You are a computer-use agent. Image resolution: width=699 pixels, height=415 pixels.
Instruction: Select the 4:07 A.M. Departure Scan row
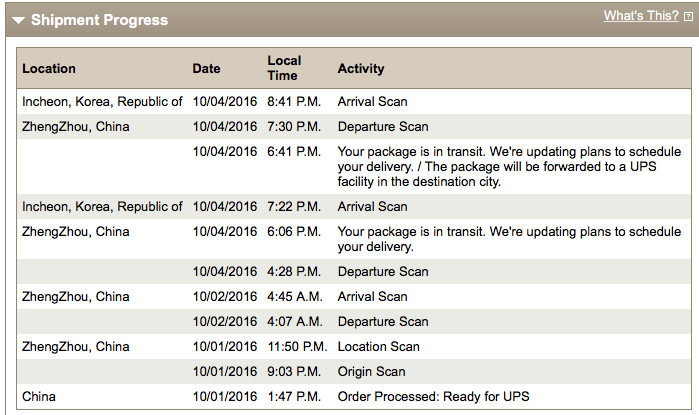coord(354,321)
